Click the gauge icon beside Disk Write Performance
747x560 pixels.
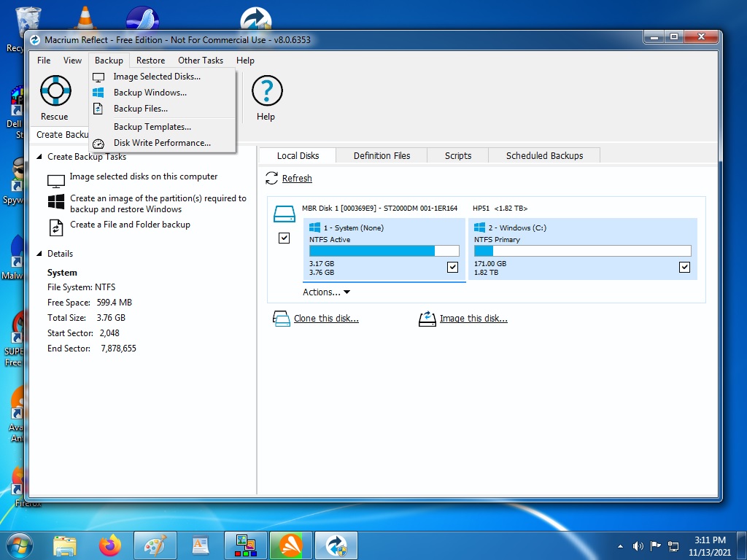pos(98,144)
